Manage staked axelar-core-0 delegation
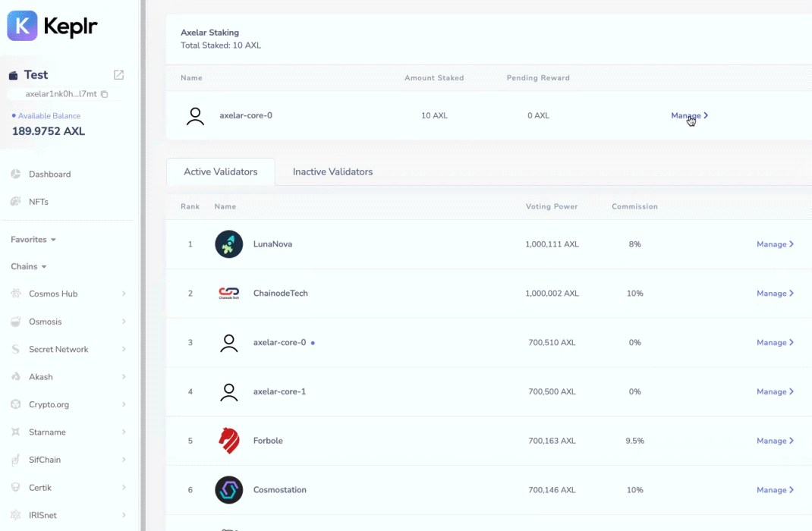Screen dimensions: 812x531 tap(689, 115)
